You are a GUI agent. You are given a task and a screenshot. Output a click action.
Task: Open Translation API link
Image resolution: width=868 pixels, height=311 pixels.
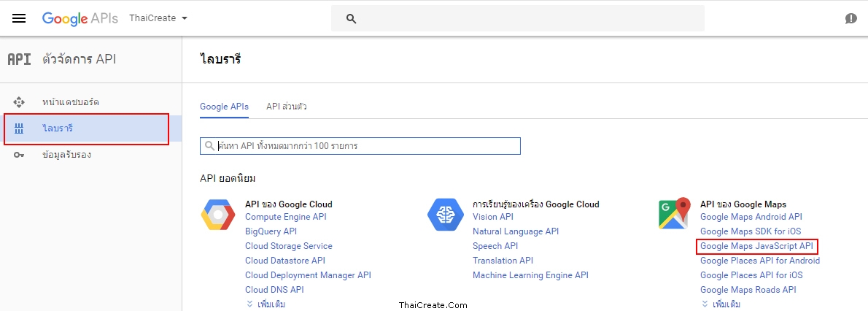click(503, 261)
